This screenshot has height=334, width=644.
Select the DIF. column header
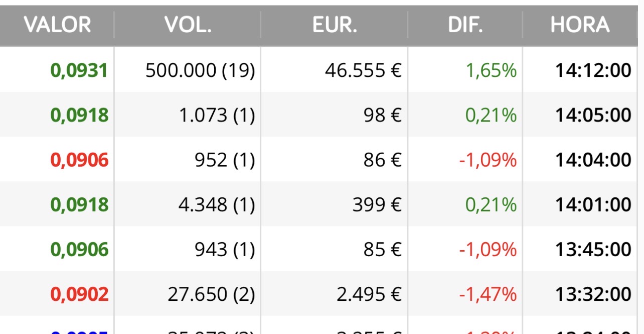tap(465, 25)
